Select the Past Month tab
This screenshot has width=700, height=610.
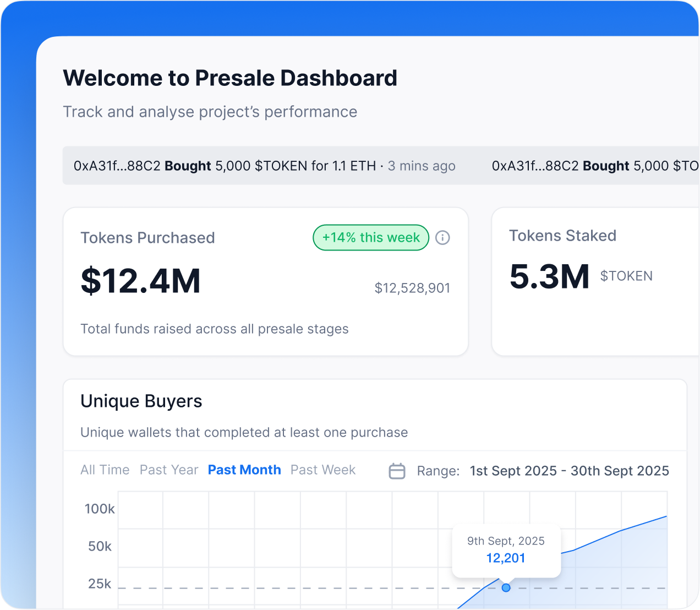pyautogui.click(x=244, y=470)
